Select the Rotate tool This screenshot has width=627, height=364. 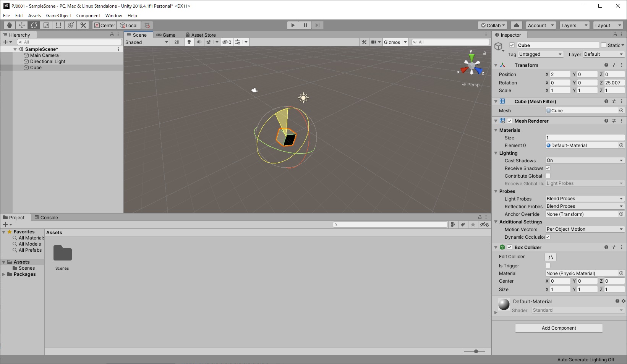point(34,25)
